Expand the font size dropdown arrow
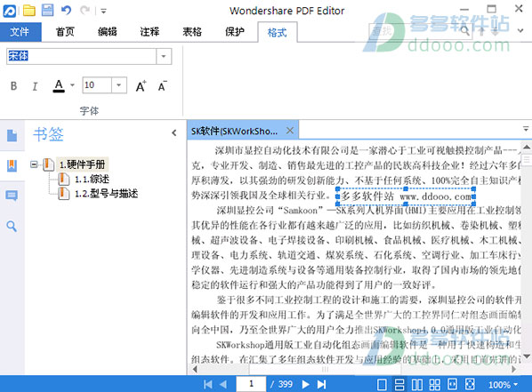The width and height of the screenshot is (532, 392). point(119,85)
